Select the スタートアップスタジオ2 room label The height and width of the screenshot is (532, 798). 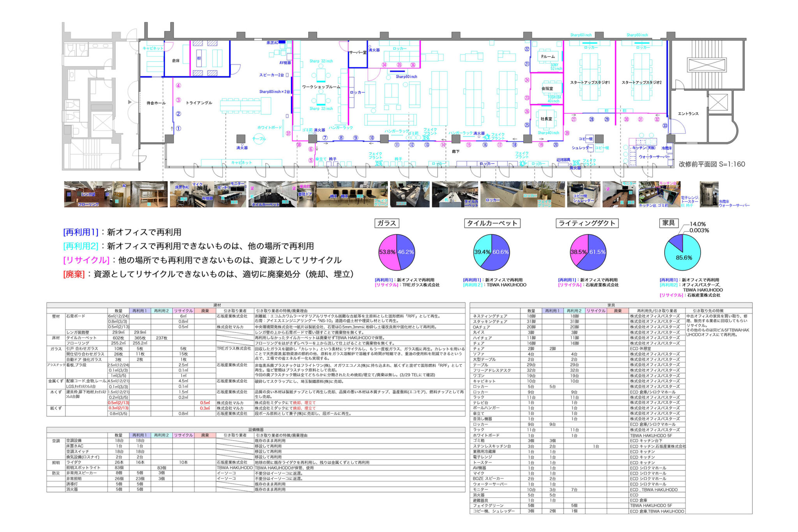click(641, 83)
